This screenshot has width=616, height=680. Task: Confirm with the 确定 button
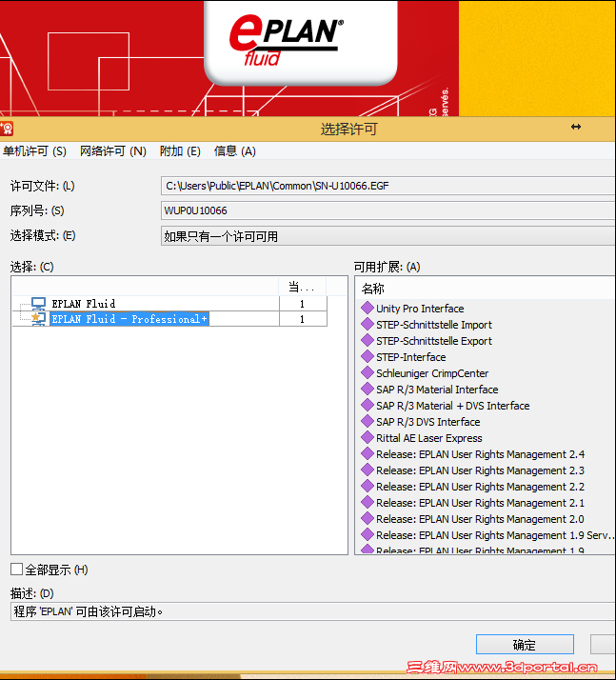point(525,645)
